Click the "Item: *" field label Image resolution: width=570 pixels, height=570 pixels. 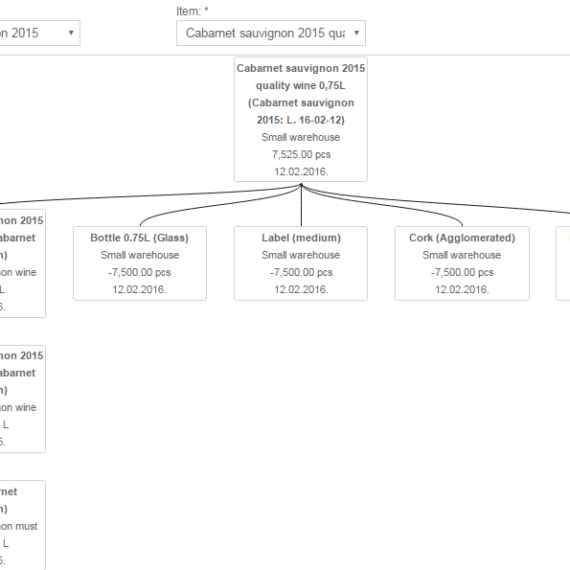(192, 11)
